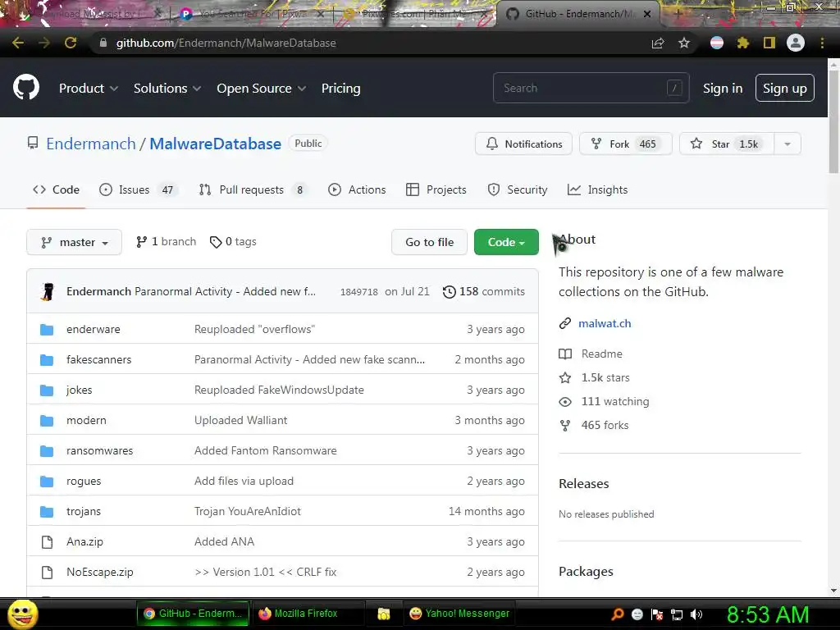
Task: Open the Chrome profile avatar
Action: (x=796, y=43)
